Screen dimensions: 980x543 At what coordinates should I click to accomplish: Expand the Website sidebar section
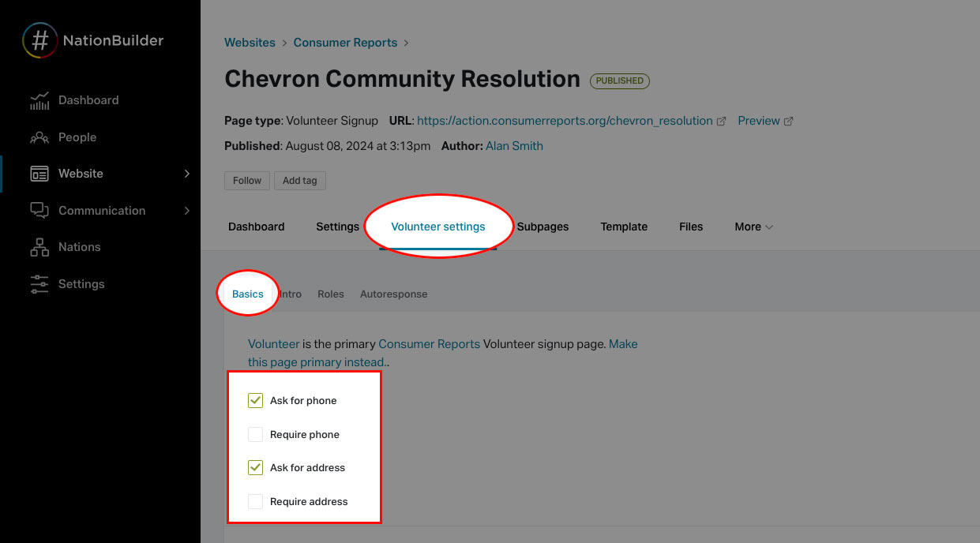(x=186, y=173)
